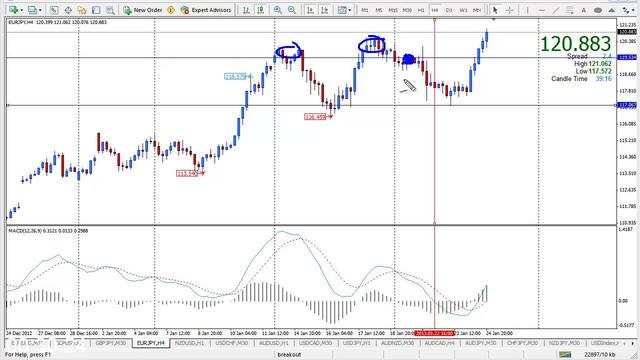Click the MACD(12,26,9) indicator label
The image size is (640, 360).
(x=48, y=231)
